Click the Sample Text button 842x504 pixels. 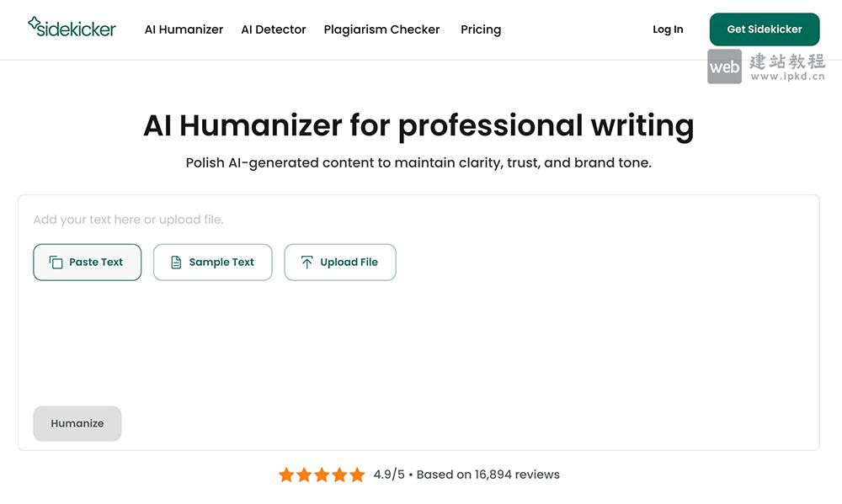click(x=212, y=262)
